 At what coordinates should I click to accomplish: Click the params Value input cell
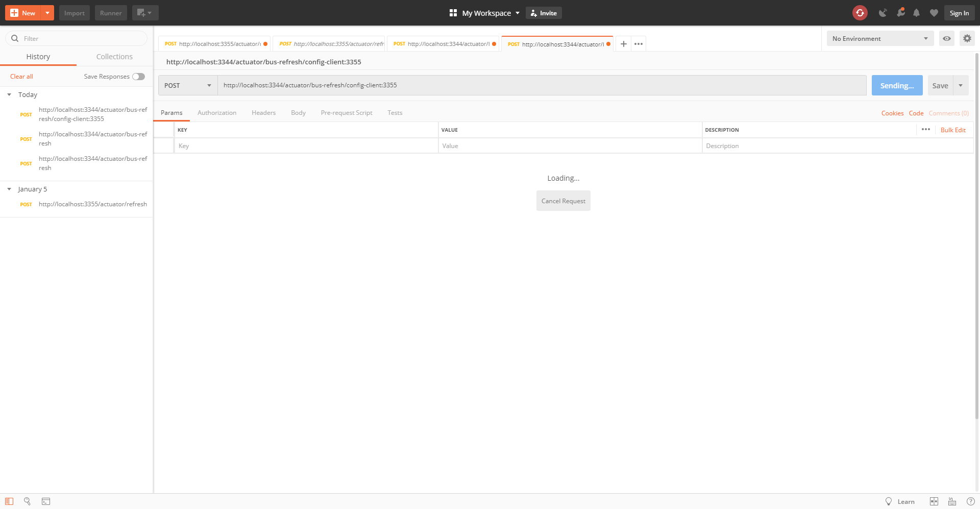570,146
